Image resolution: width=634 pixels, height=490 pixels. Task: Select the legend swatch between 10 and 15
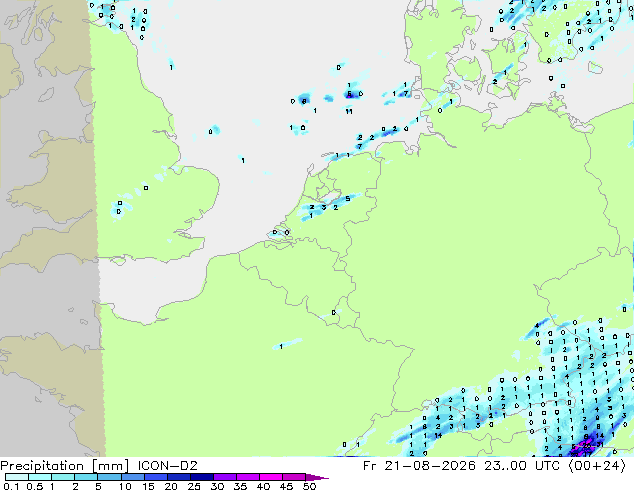click(x=133, y=477)
